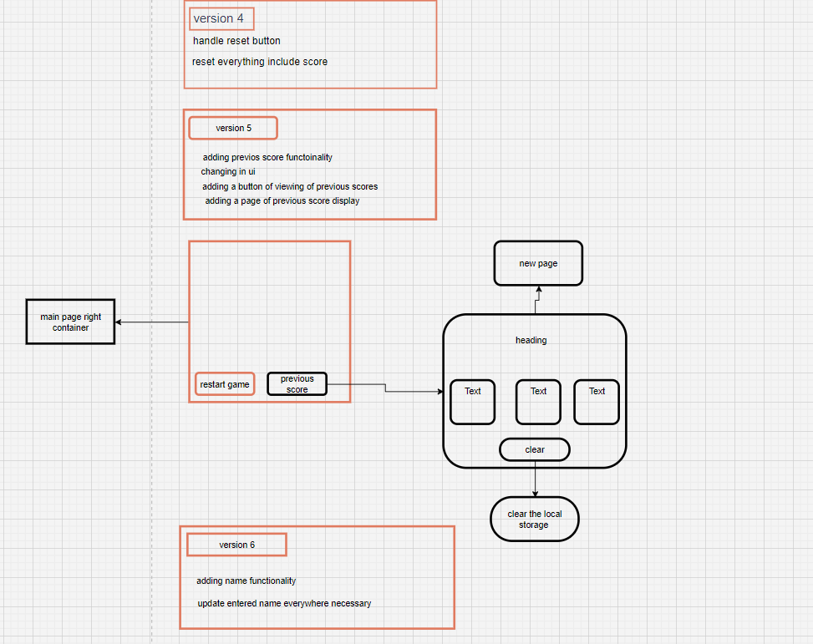Image resolution: width=813 pixels, height=644 pixels.
Task: Select the arrow pointing to "new page"
Action: click(538, 298)
